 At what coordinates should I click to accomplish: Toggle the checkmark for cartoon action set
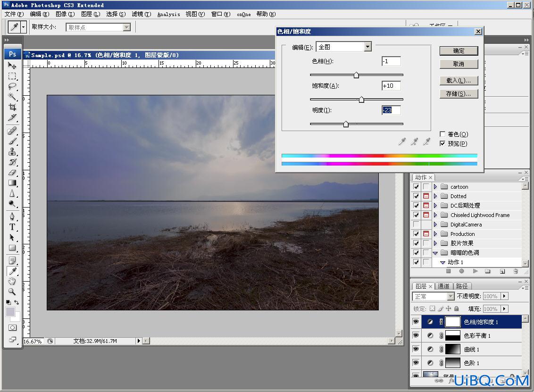pyautogui.click(x=416, y=187)
